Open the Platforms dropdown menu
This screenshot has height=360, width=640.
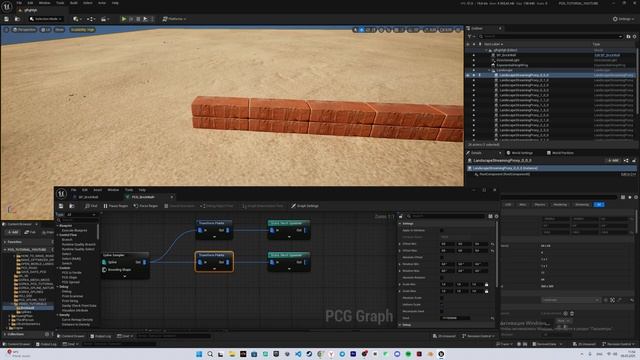pyautogui.click(x=174, y=19)
